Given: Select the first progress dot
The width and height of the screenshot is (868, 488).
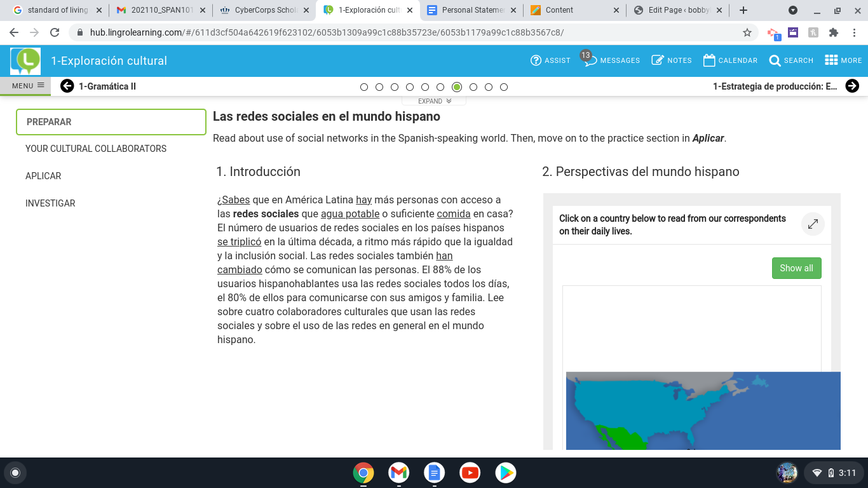Looking at the screenshot, I should (x=364, y=87).
